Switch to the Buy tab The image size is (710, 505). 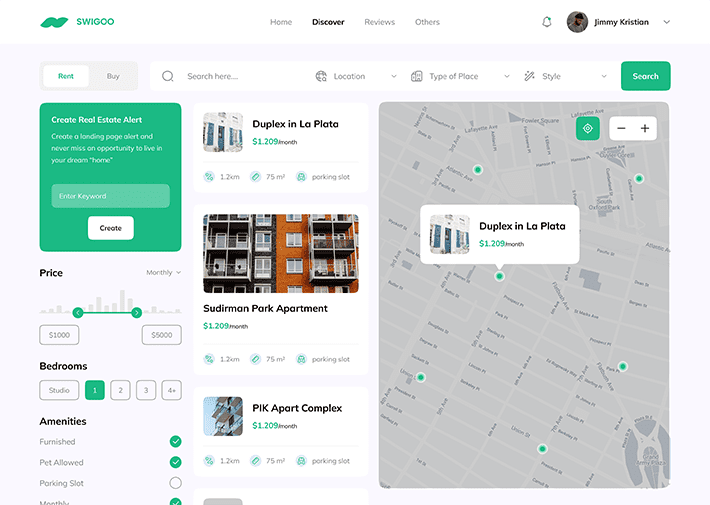coord(113,76)
